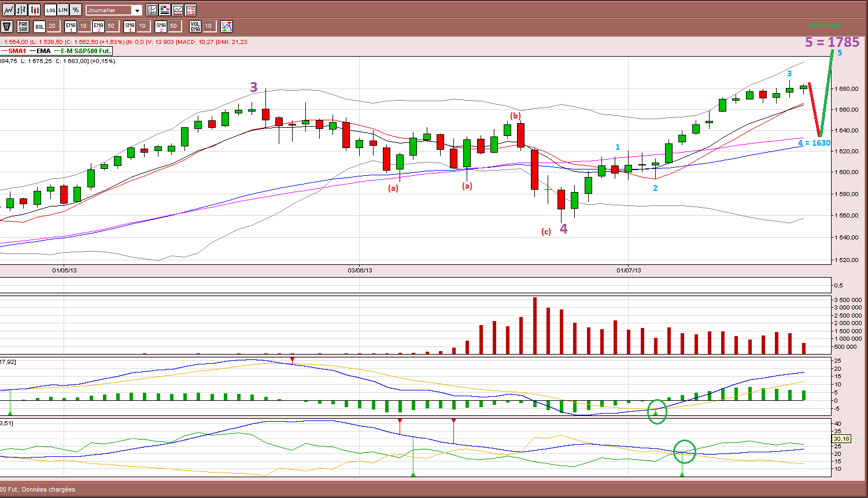The image size is (868, 498).
Task: Click the SMA1 legend entry
Action: point(13,51)
